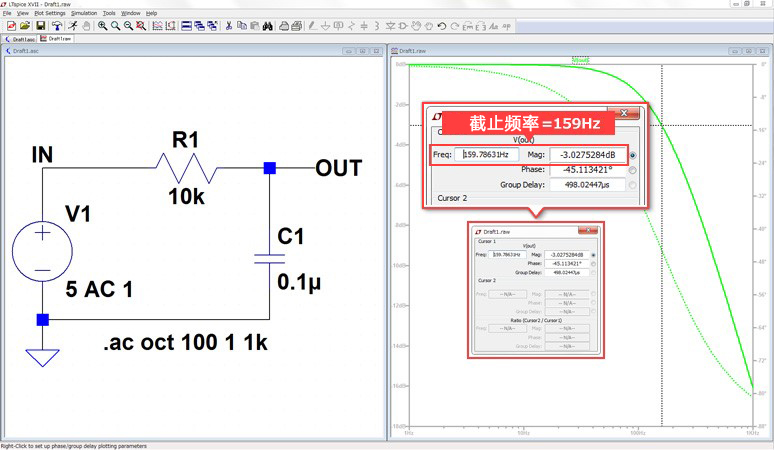Click the Open file folder icon
This screenshot has width=774, height=450.
(25, 26)
